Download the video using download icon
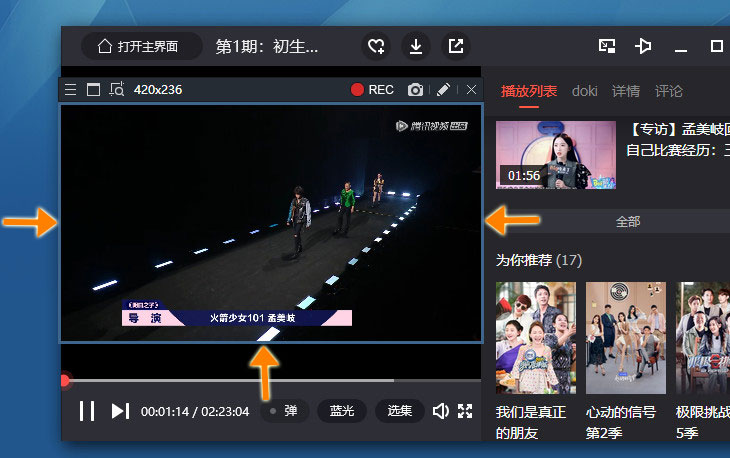The image size is (730, 458). (x=416, y=46)
